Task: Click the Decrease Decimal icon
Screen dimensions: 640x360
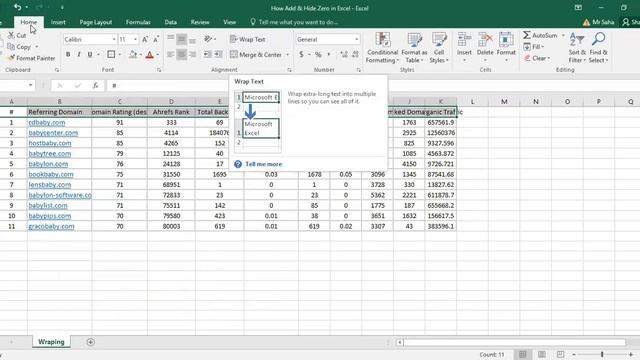Action: coord(355,54)
